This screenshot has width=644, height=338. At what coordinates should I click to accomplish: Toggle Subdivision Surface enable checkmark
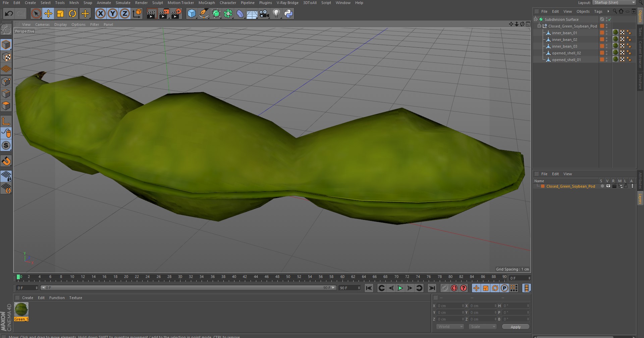609,19
